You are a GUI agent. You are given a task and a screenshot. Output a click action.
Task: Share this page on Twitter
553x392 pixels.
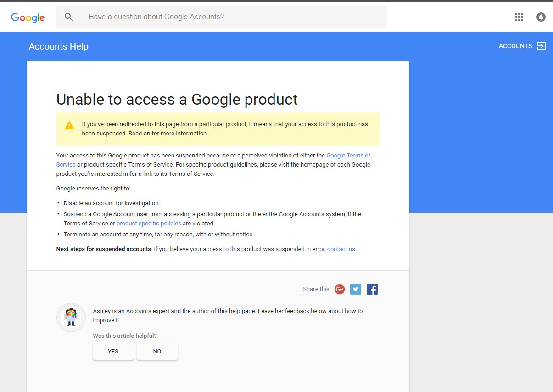356,289
